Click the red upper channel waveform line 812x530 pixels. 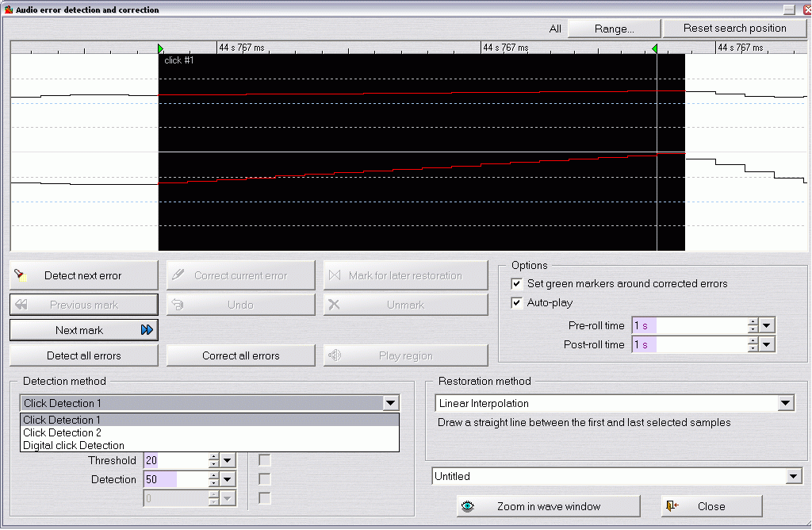coord(422,94)
